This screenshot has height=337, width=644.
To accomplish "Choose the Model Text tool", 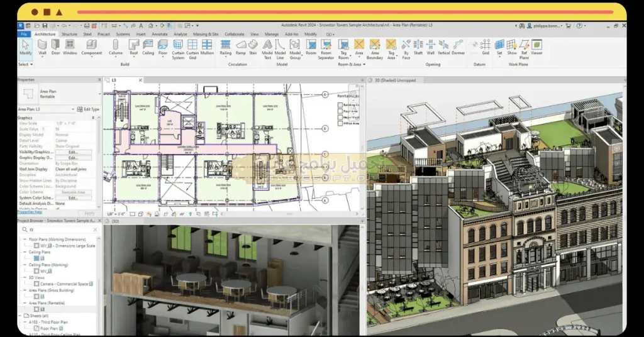I will (x=267, y=50).
